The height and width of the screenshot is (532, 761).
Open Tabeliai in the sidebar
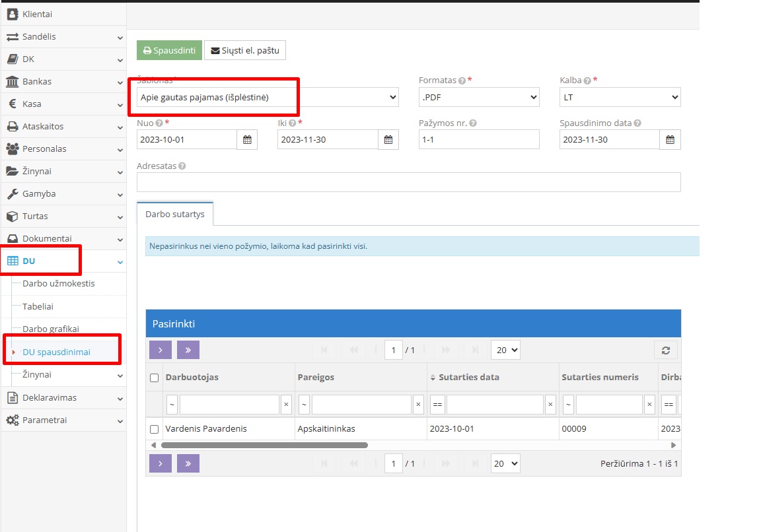coord(38,306)
